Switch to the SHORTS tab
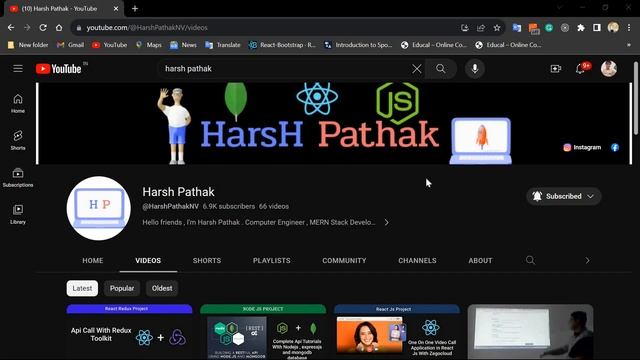The height and width of the screenshot is (360, 640). click(207, 260)
